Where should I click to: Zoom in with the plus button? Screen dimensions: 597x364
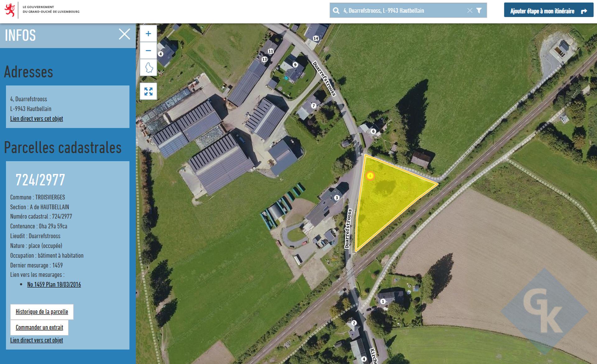pyautogui.click(x=148, y=34)
